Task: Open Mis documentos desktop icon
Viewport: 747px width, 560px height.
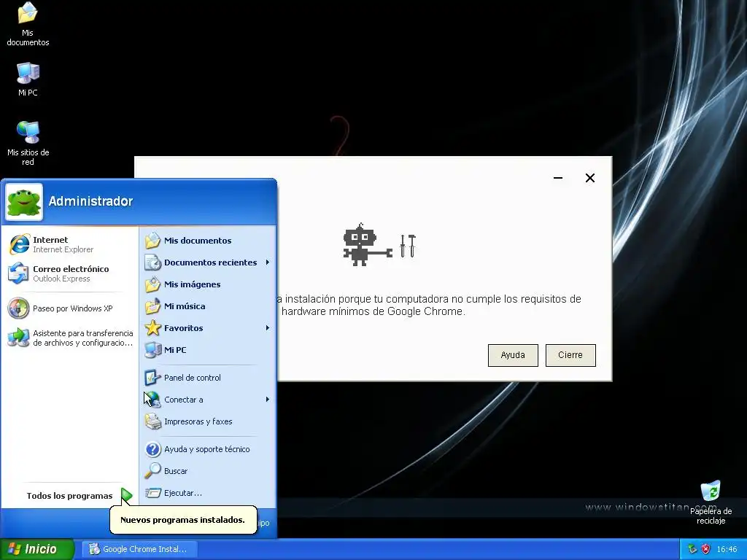Action: tap(28, 24)
